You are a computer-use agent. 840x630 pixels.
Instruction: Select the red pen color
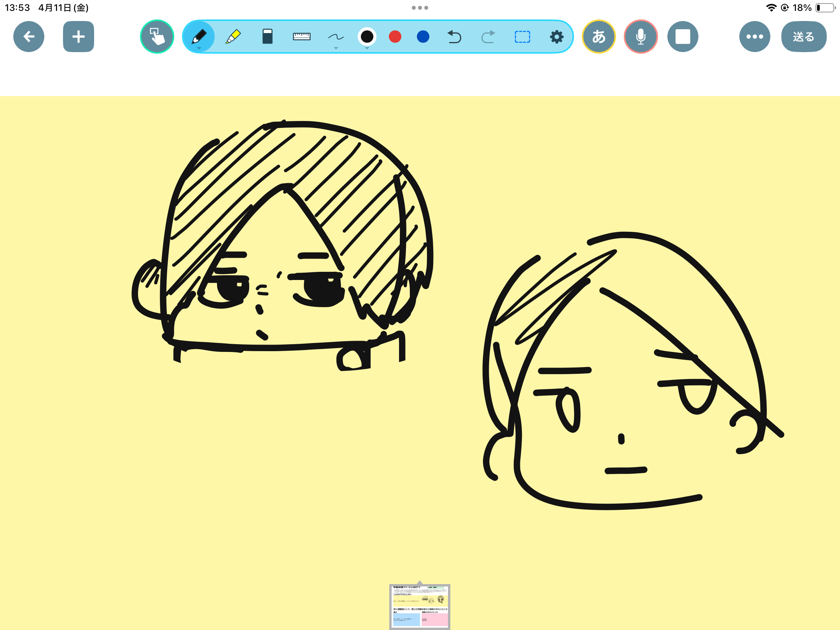click(395, 37)
